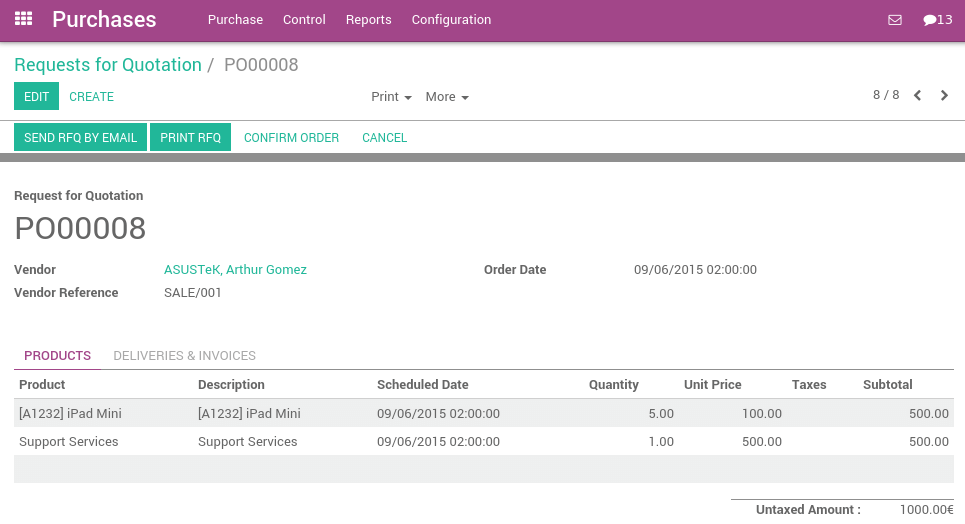Go to the previous record arrow

(x=917, y=96)
